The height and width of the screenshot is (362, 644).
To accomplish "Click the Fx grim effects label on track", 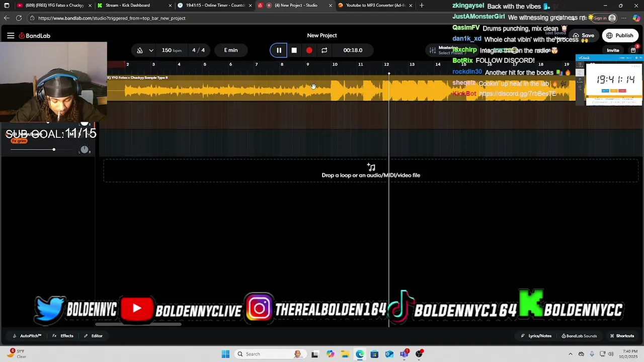I will click(19, 141).
